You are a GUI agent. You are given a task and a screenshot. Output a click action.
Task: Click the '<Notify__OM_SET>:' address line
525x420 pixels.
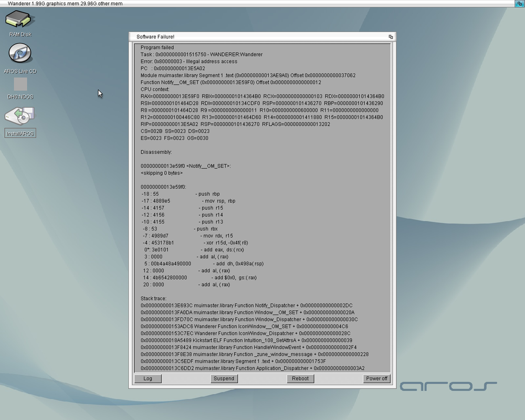pyautogui.click(x=185, y=166)
